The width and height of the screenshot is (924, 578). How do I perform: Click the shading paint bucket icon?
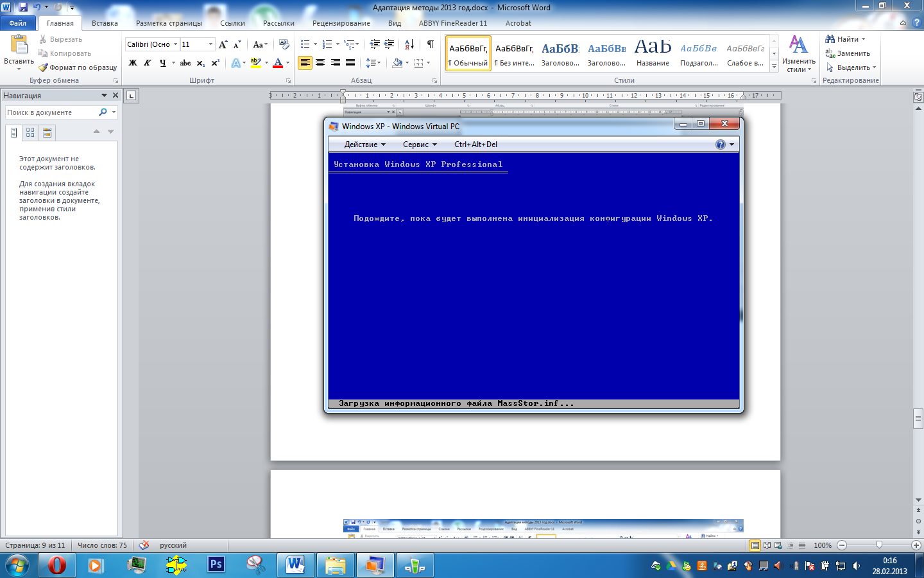coord(397,63)
